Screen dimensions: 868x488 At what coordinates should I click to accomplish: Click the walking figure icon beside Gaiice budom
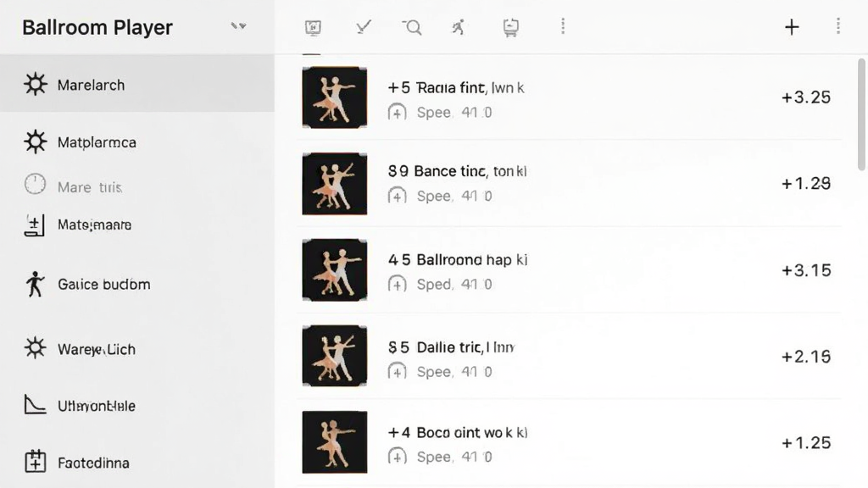[35, 284]
